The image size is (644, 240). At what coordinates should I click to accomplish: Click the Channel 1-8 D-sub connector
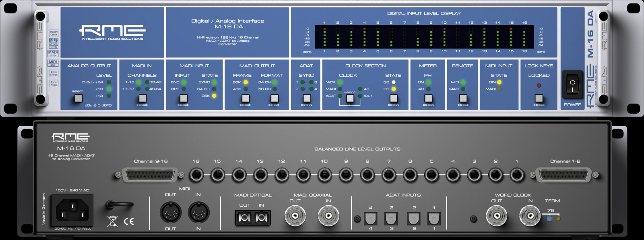point(563,175)
